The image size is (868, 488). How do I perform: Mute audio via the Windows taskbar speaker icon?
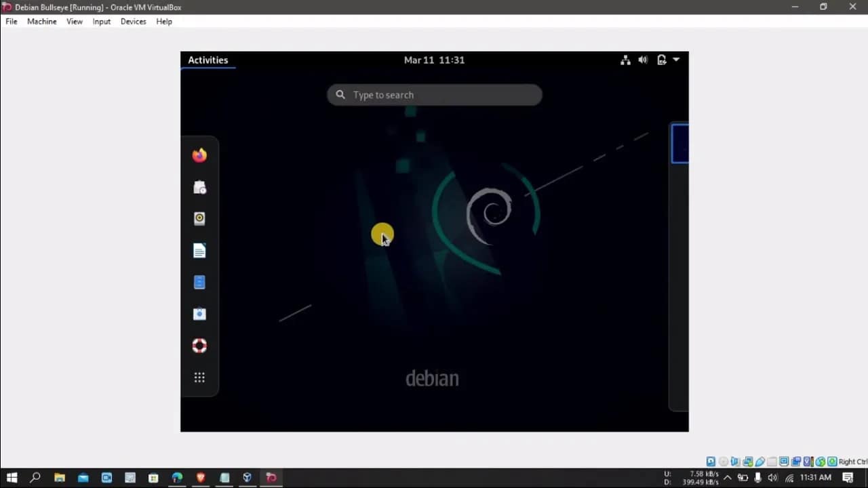773,478
